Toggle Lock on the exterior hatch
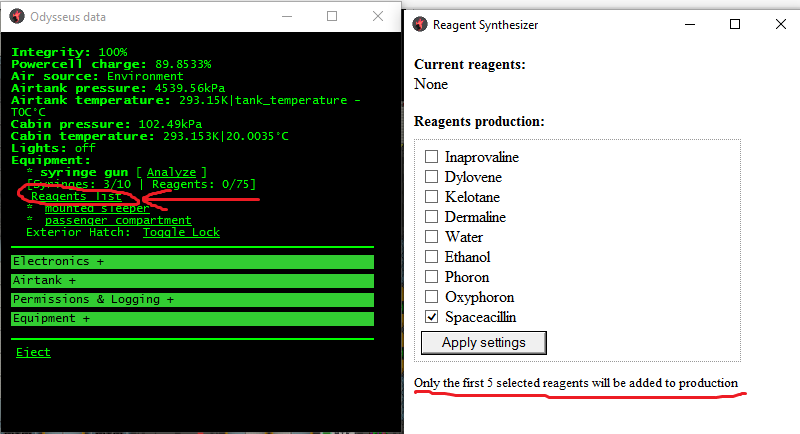Image resolution: width=800 pixels, height=434 pixels. [181, 233]
